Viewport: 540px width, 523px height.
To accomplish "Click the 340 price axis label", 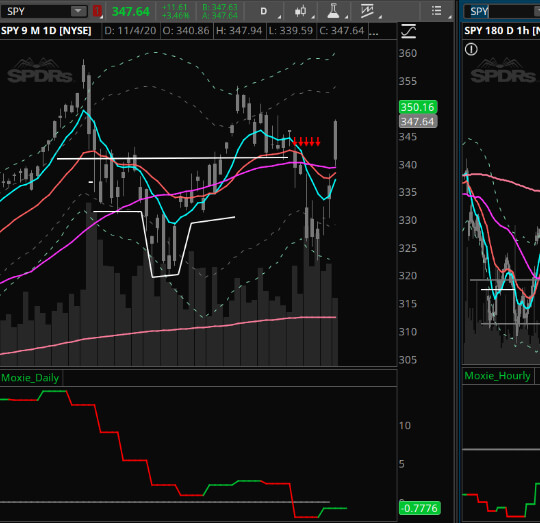I will click(408, 165).
